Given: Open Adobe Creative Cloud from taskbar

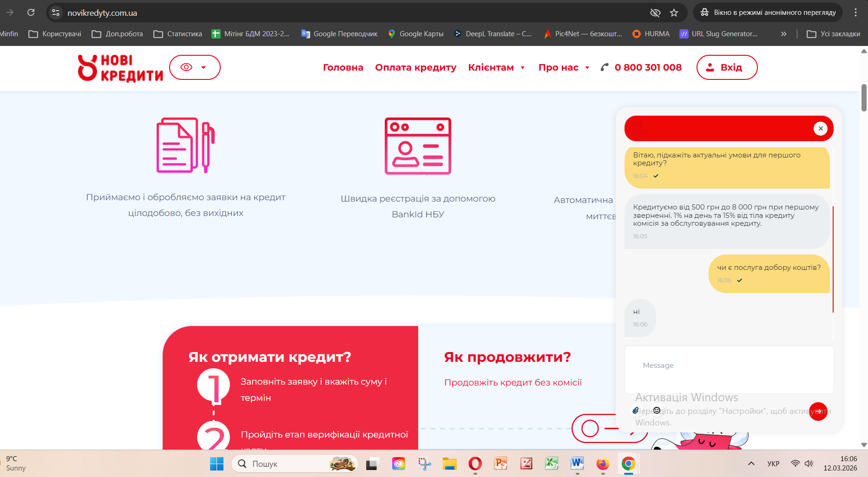Looking at the screenshot, I should (399, 464).
